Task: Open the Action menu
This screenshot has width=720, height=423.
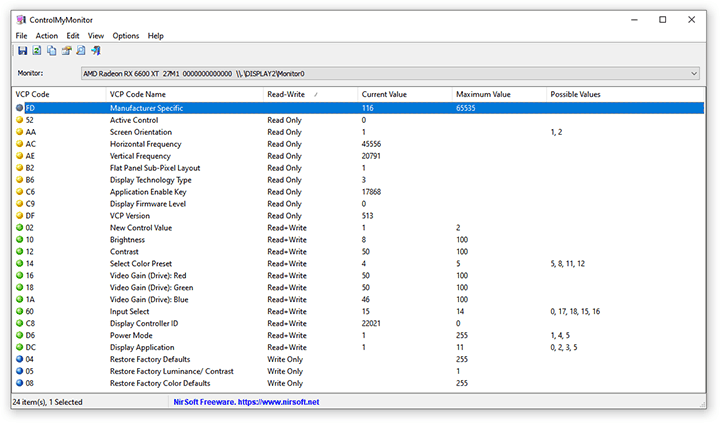Action: (x=47, y=36)
